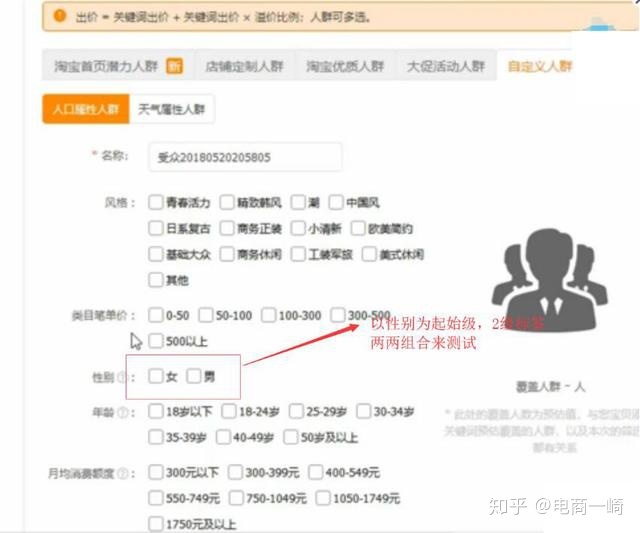Tick the 1050-1749元 spending checkbox

coord(323,498)
